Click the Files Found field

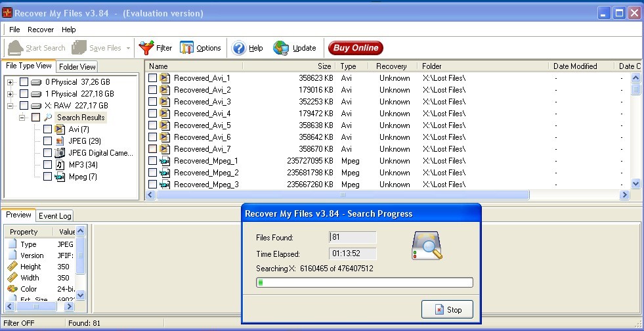tap(353, 237)
